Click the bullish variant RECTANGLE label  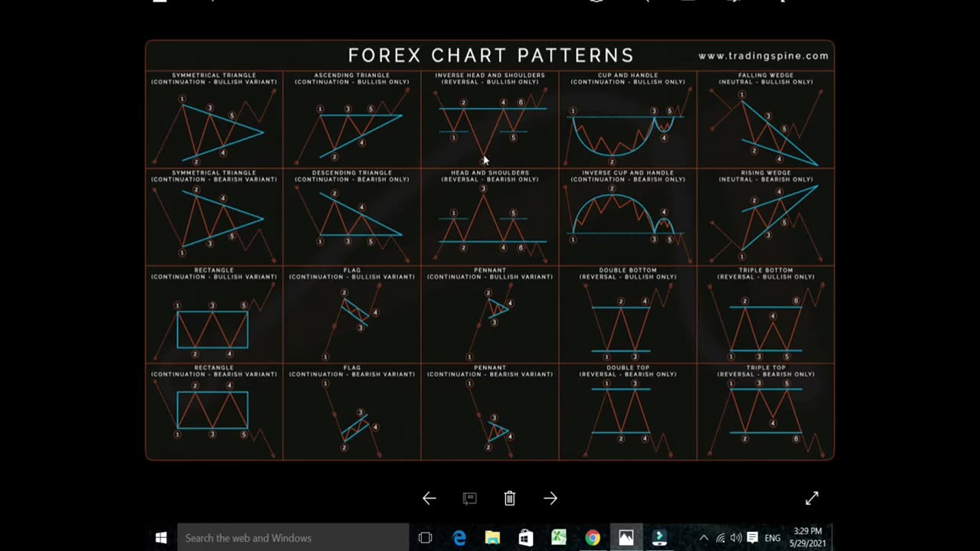[x=214, y=270]
